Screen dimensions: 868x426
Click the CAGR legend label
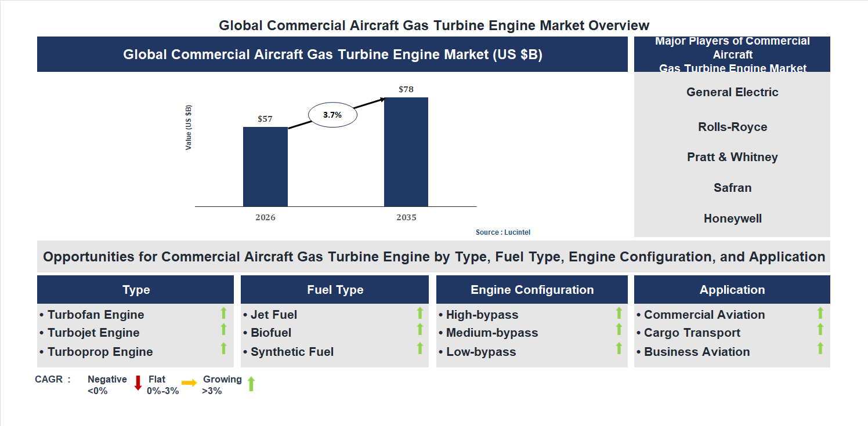click(53, 380)
